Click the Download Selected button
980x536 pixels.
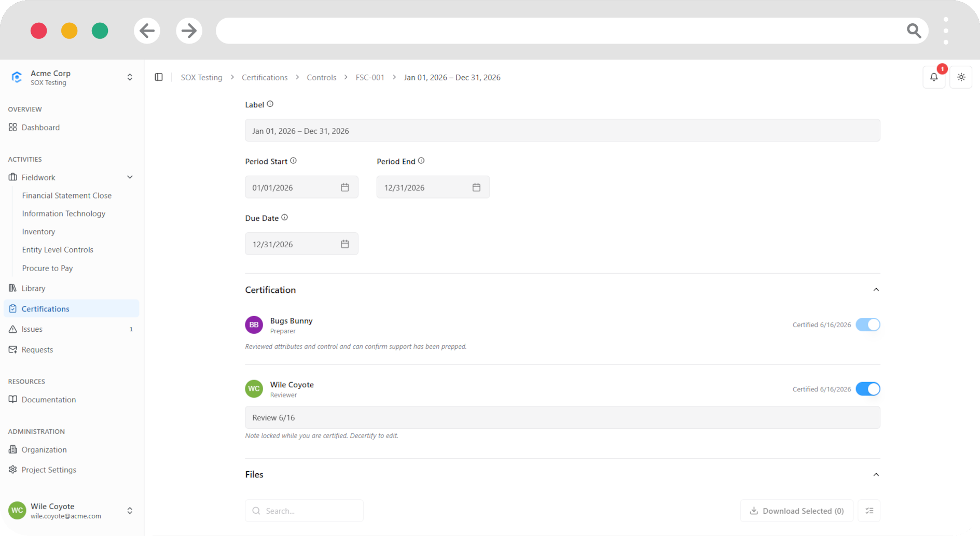[796, 511]
